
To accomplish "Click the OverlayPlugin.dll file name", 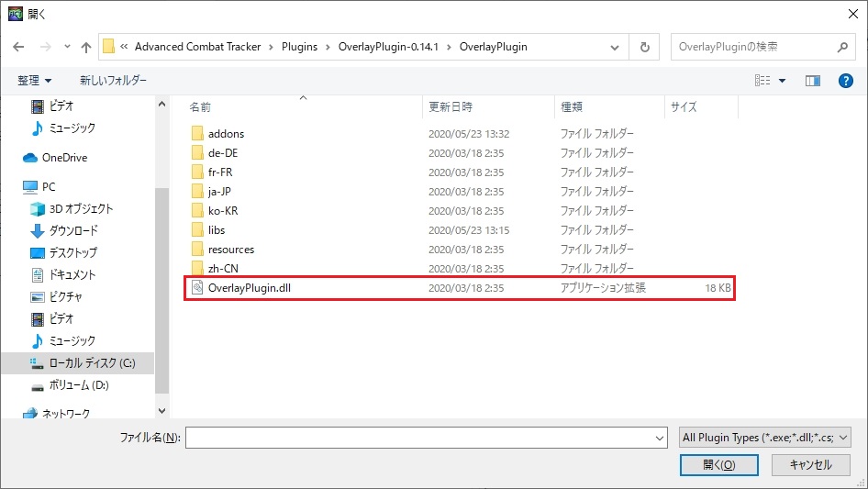I will [249, 288].
